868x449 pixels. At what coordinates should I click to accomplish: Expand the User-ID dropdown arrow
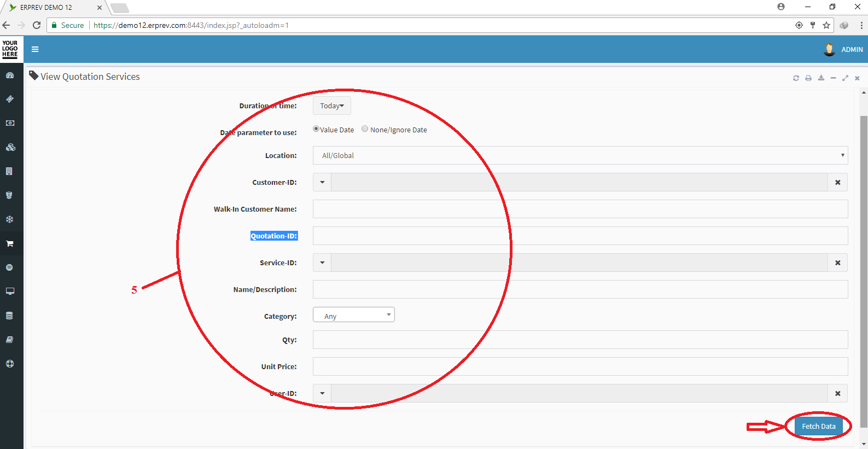click(322, 393)
